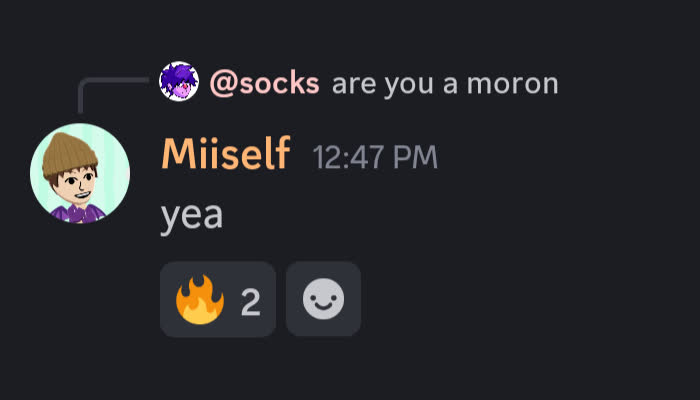Open Miiself's profile from the large avatar
The width and height of the screenshot is (700, 400).
coord(80,173)
